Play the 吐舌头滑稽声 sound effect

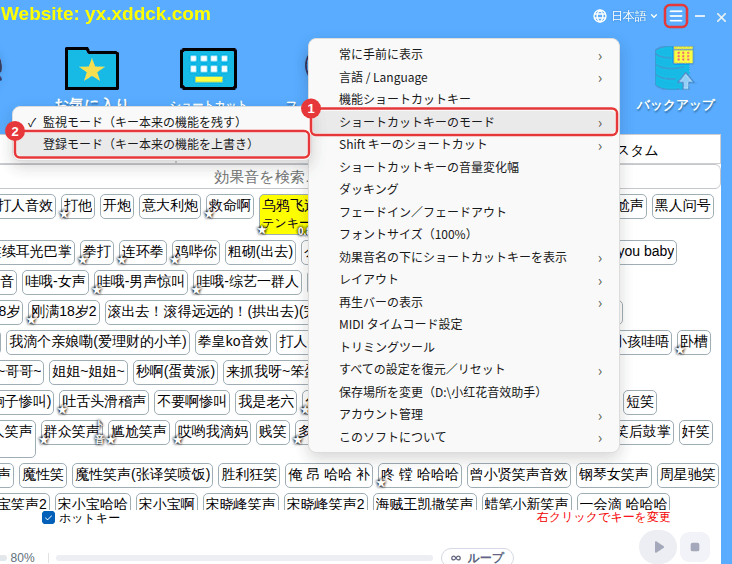coord(104,402)
